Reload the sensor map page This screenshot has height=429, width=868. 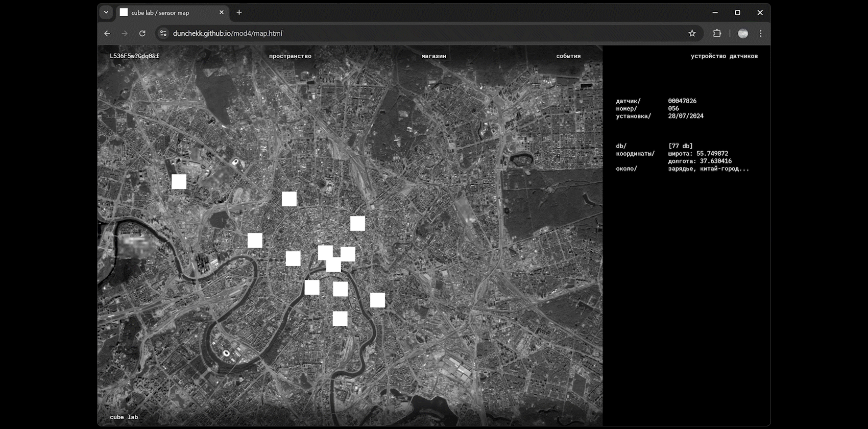(142, 33)
